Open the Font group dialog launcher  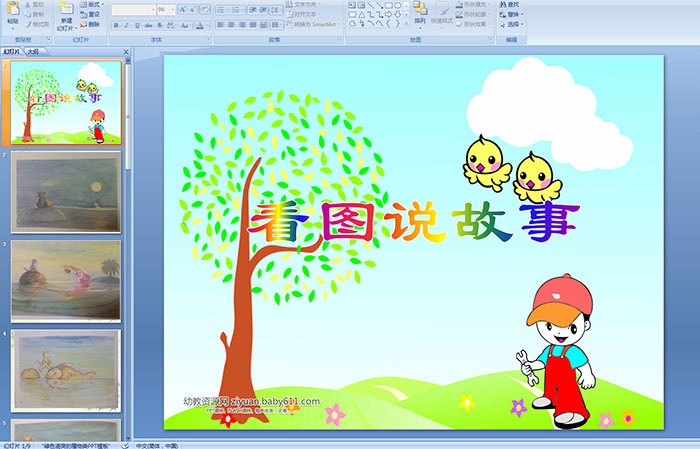(x=208, y=39)
